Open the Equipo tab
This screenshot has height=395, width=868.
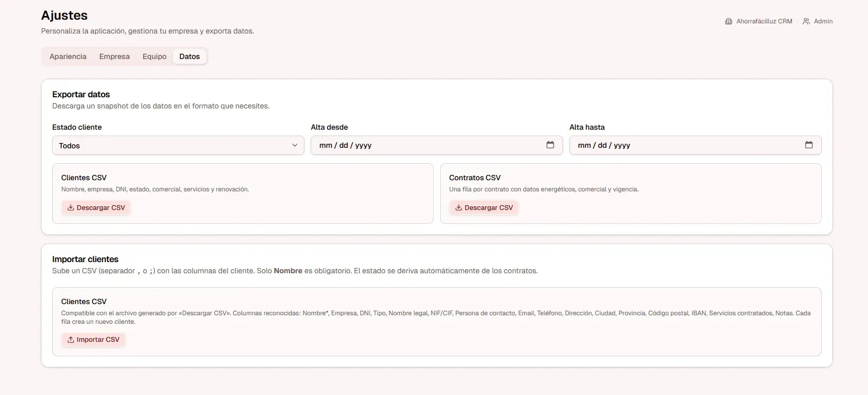pos(154,56)
